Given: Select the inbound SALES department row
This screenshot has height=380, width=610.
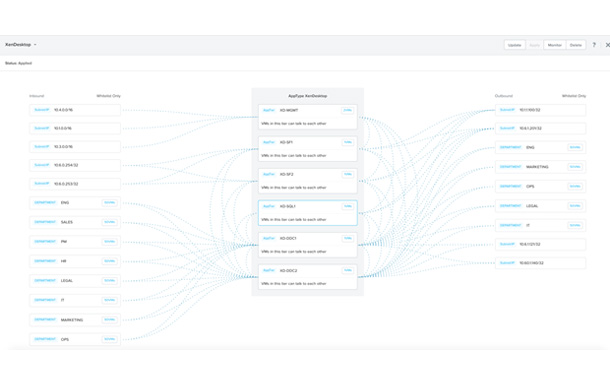Looking at the screenshot, I should tap(75, 222).
